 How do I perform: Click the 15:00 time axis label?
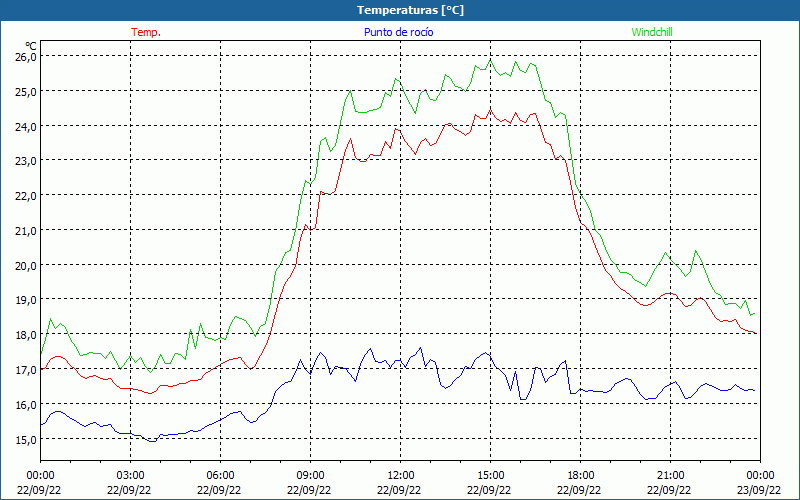click(x=490, y=476)
